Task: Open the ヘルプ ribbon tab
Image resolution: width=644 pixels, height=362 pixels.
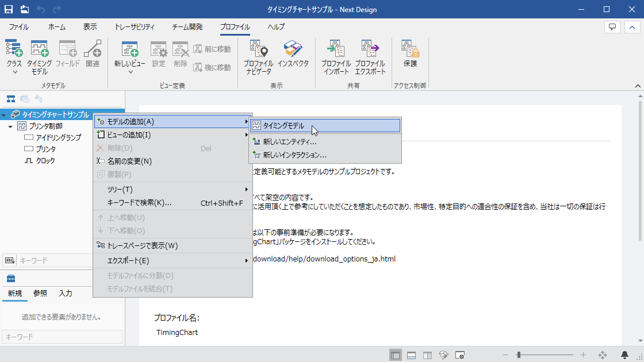Action: tap(276, 27)
